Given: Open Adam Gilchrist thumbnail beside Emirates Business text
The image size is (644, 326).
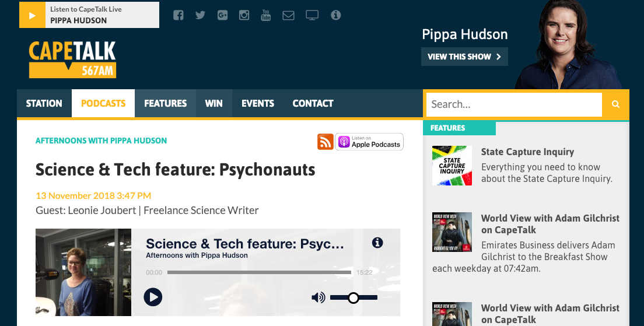Looking at the screenshot, I should pos(452,232).
